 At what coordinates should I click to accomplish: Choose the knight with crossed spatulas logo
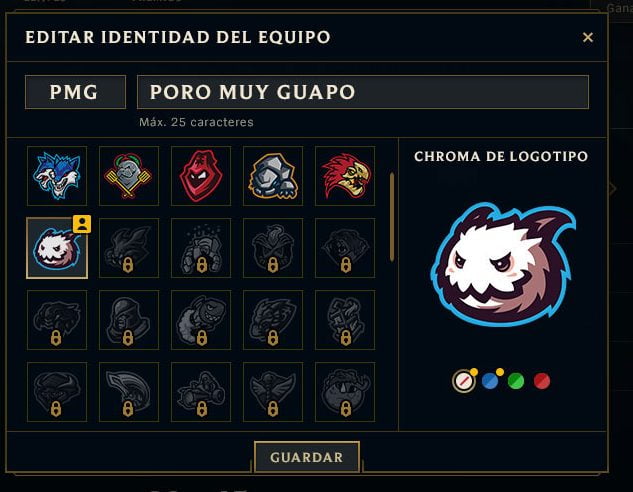[x=129, y=176]
